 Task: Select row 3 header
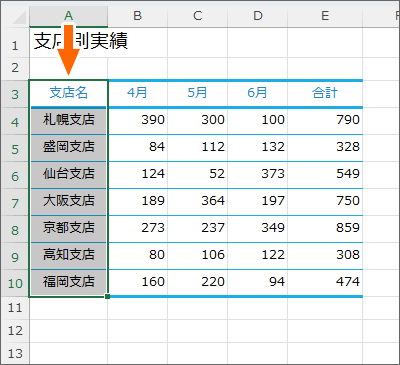tap(15, 94)
